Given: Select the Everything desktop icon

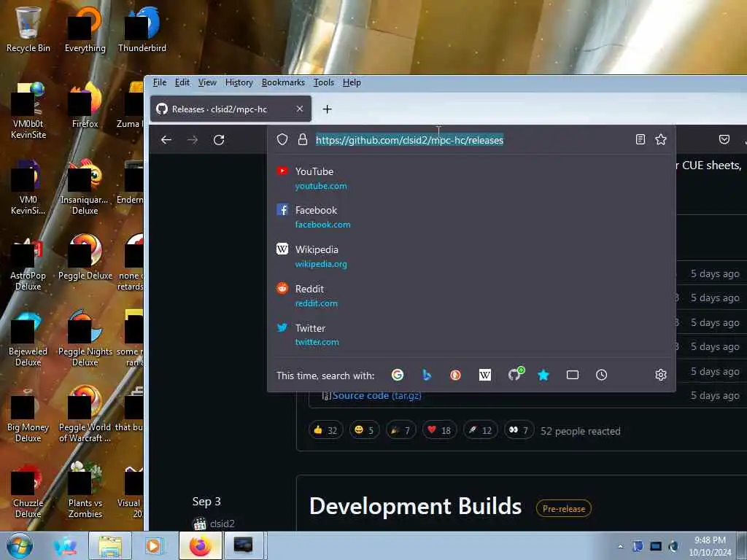Looking at the screenshot, I should coord(85,29).
